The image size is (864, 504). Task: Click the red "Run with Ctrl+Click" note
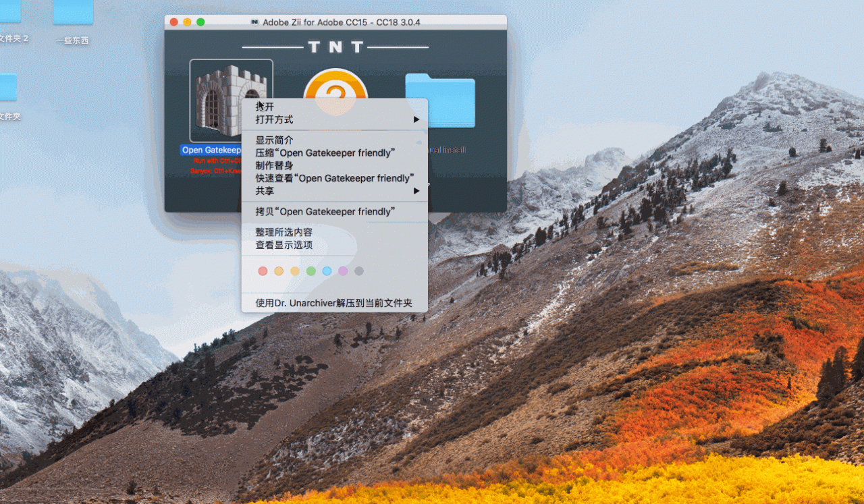pyautogui.click(x=217, y=161)
